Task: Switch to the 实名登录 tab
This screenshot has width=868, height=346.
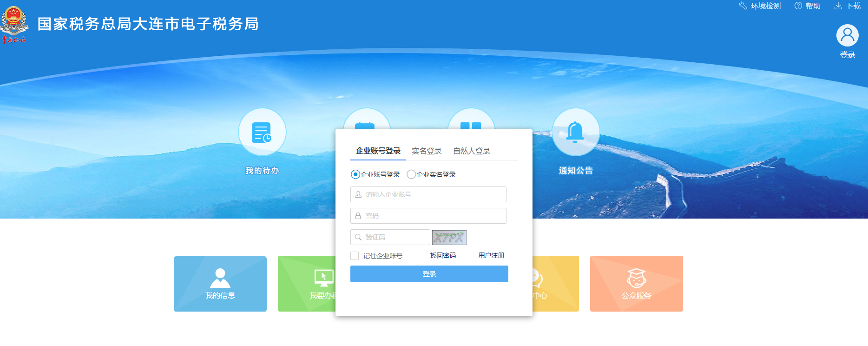Action: pyautogui.click(x=427, y=151)
